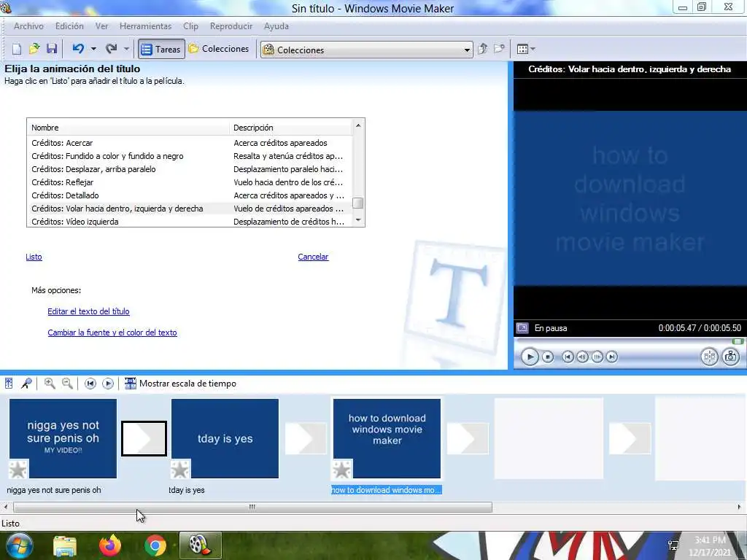This screenshot has height=560, width=747.
Task: Take a picture with the camera icon
Action: click(730, 357)
